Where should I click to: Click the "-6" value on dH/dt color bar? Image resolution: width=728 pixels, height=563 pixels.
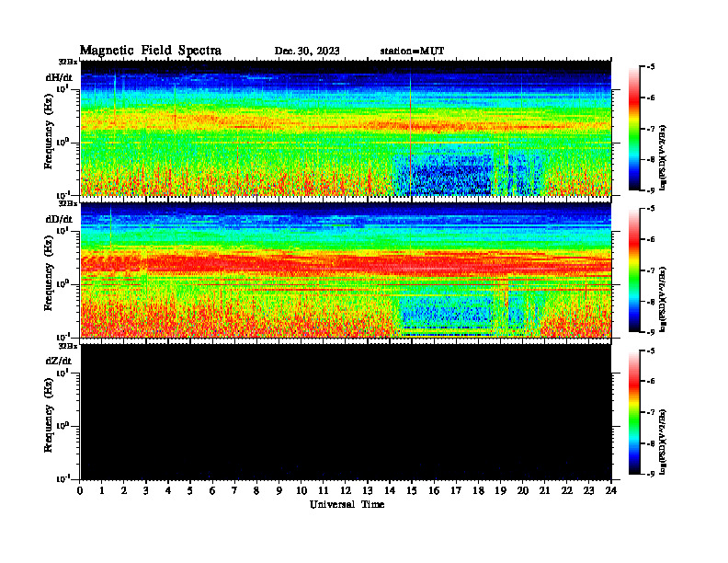pos(651,98)
